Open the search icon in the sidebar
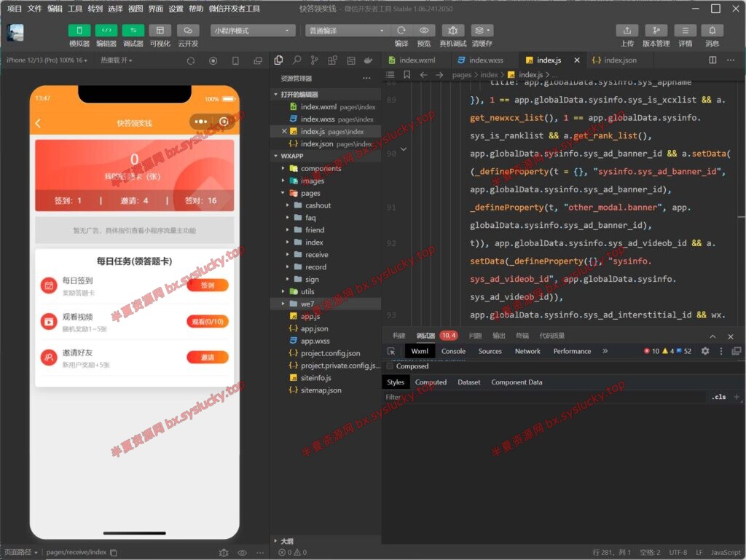Viewport: 746px width, 560px height. coord(297,60)
